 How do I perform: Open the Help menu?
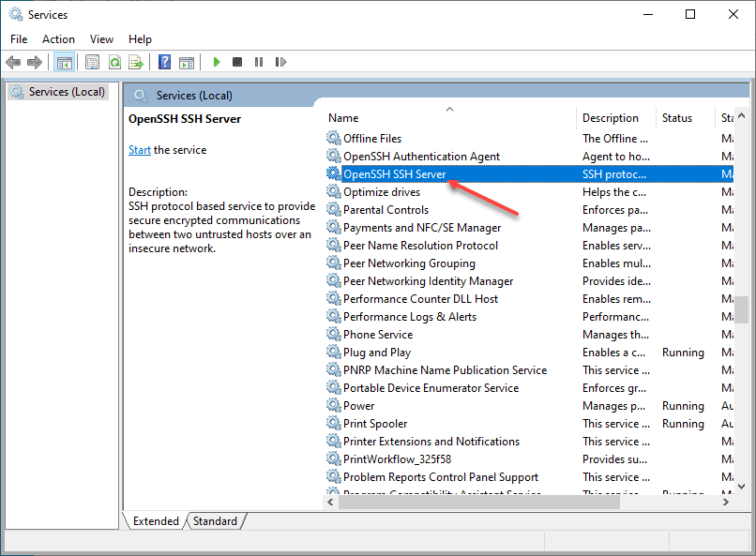pos(140,39)
